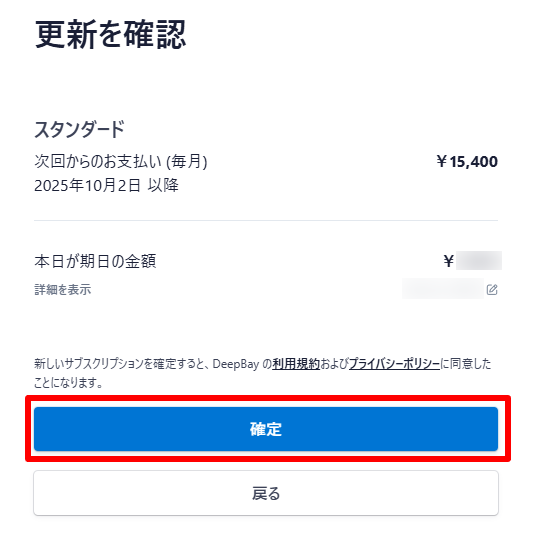The height and width of the screenshot is (541, 541).
Task: Click the 新しいサブスクリプションを確定すると text
Action: coord(122,364)
